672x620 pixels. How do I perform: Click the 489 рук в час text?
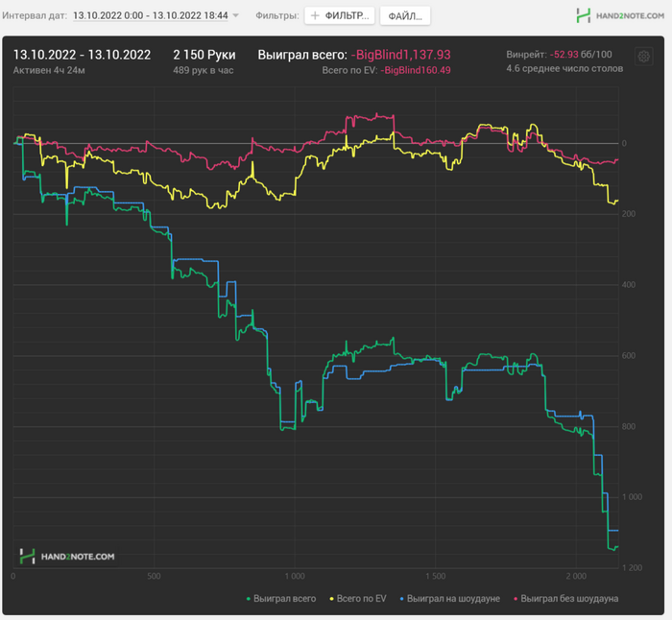(x=204, y=70)
